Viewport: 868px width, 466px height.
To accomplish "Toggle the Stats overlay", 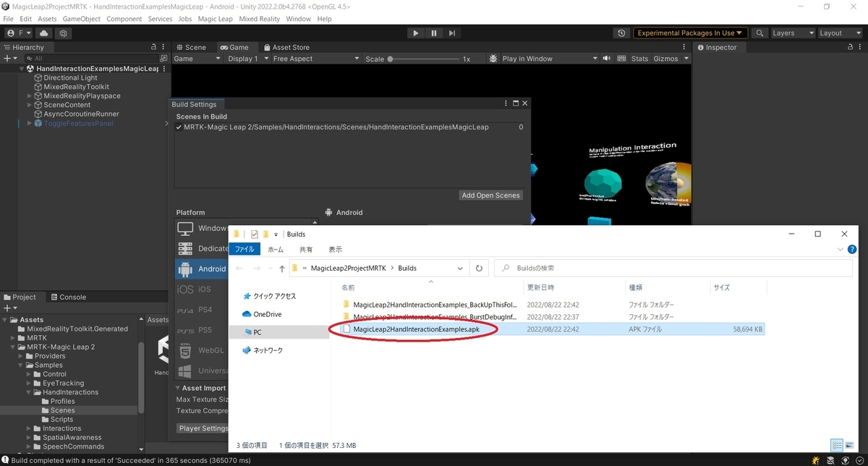I will pyautogui.click(x=639, y=59).
